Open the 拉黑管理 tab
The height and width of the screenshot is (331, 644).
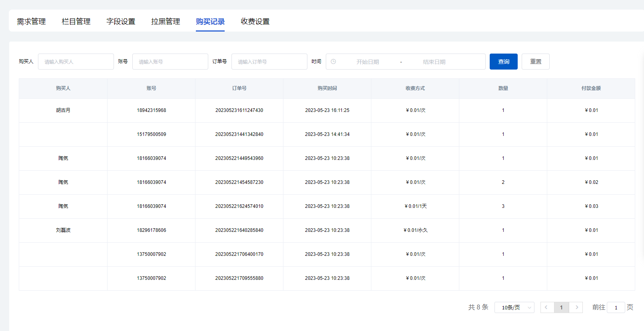click(x=165, y=22)
